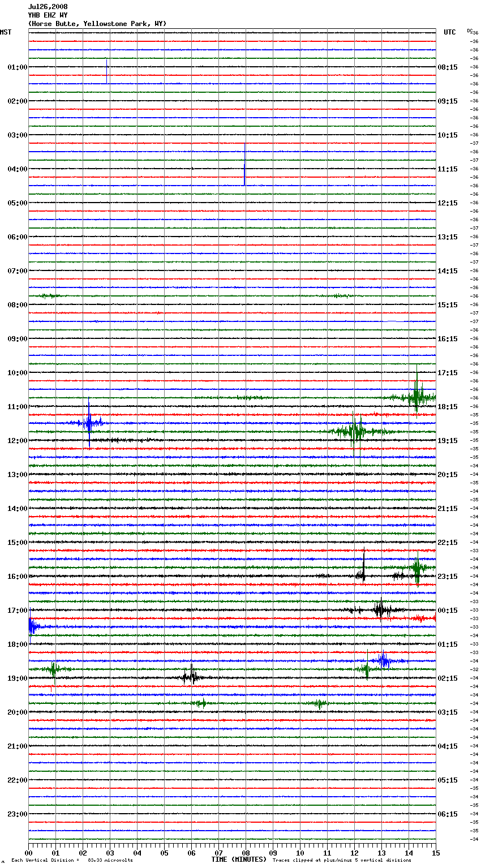Select the 19:00 MST time label
The width and height of the screenshot is (481, 868).
[x=18, y=678]
